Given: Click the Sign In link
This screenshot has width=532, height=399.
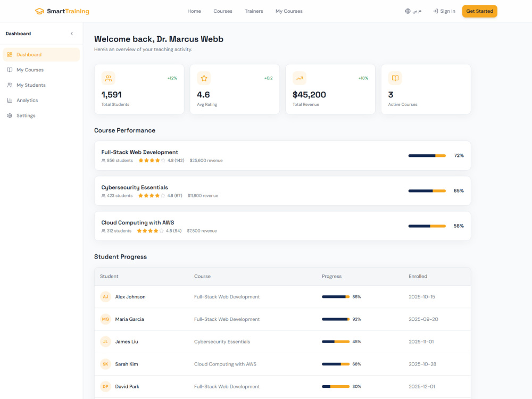Looking at the screenshot, I should point(444,11).
